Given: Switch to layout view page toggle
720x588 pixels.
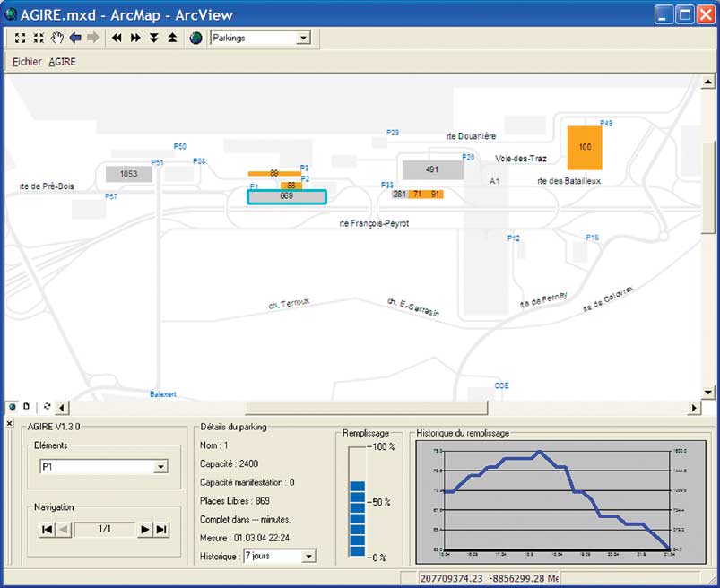Looking at the screenshot, I should coord(27,406).
